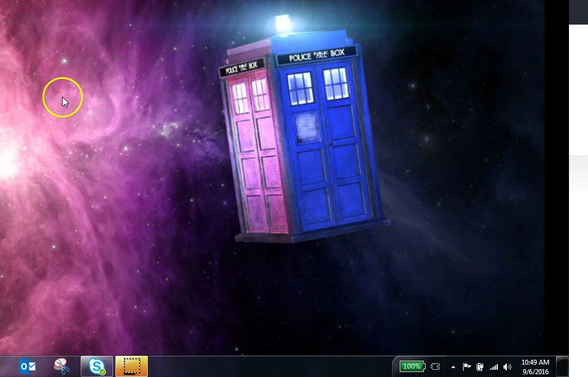Click the green 100% battery gauge
Viewport: 588px width, 377px height.
pyautogui.click(x=412, y=366)
